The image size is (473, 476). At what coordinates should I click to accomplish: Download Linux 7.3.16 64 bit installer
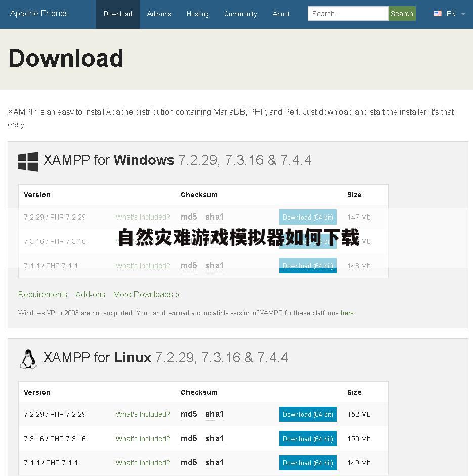308,439
